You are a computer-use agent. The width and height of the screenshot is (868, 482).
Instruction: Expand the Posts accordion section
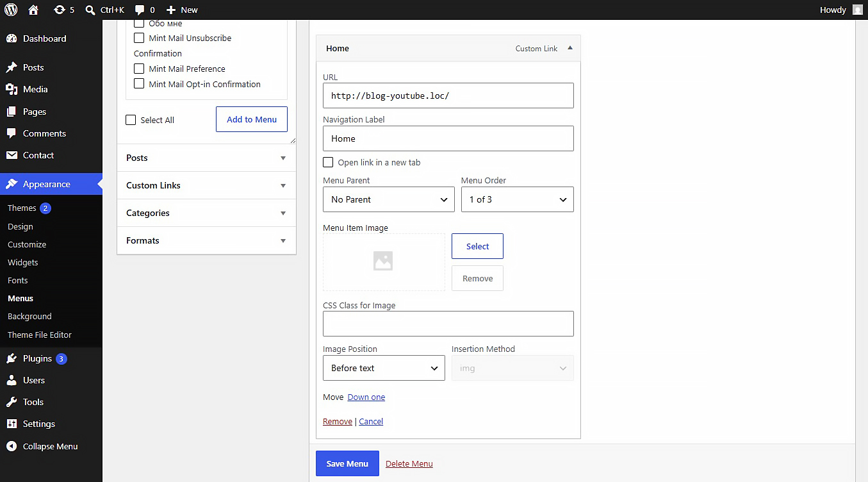pos(206,158)
